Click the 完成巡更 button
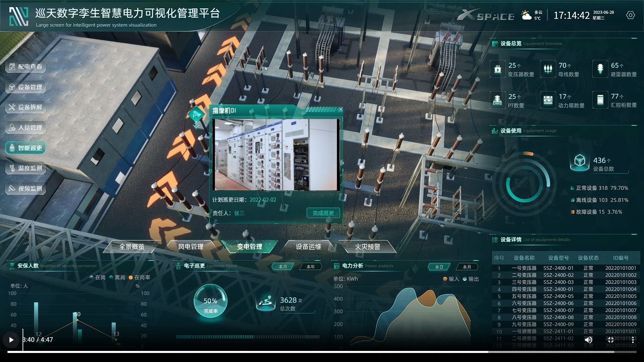This screenshot has height=362, width=644. click(323, 213)
